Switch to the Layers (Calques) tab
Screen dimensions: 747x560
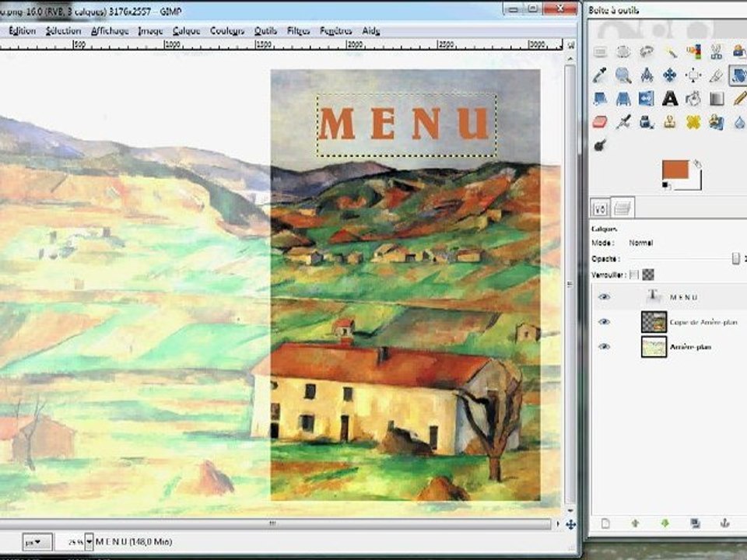pos(622,208)
